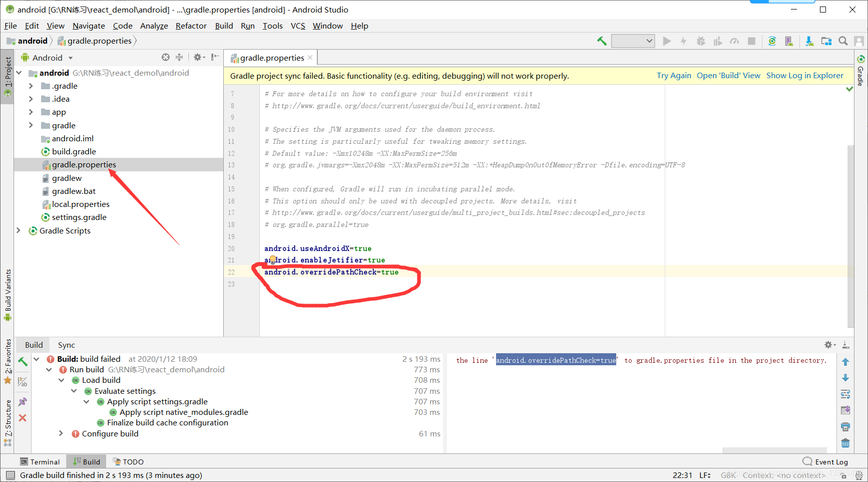Click the rebuild hammer icon in Build panel

[23, 361]
